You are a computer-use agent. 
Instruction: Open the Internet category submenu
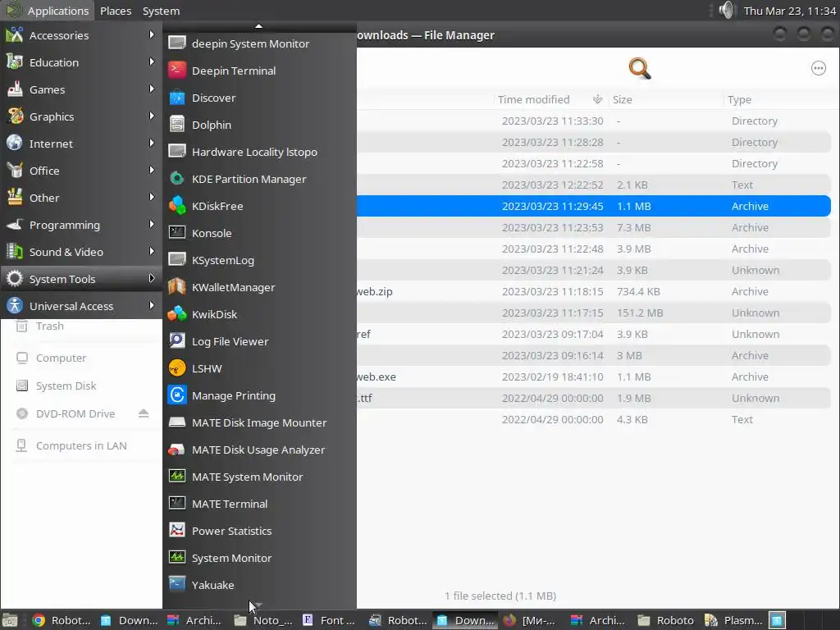point(81,144)
